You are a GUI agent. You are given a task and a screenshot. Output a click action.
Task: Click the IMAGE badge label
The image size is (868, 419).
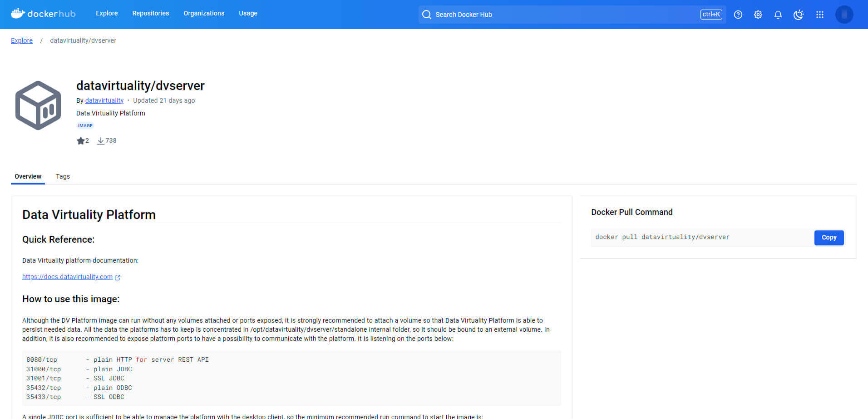[85, 126]
